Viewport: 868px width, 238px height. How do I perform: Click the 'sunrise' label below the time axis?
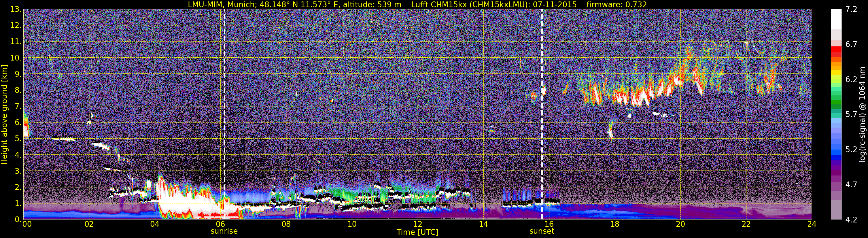coord(224,231)
